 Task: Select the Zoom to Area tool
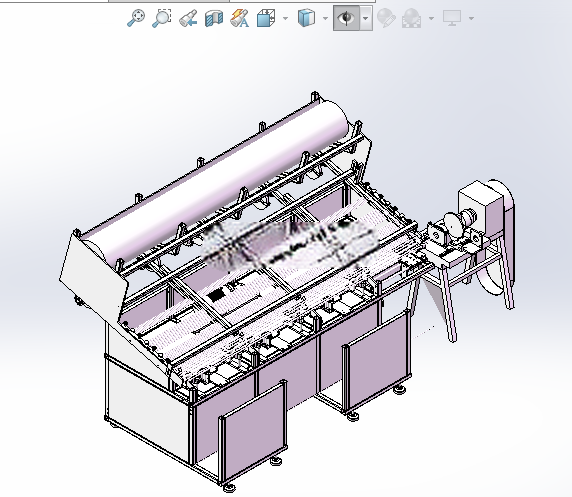pyautogui.click(x=162, y=18)
